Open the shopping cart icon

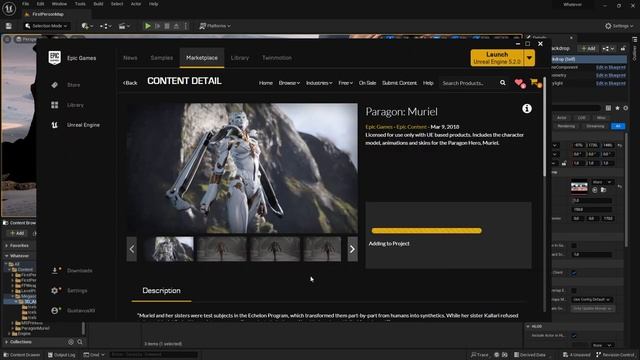(535, 83)
